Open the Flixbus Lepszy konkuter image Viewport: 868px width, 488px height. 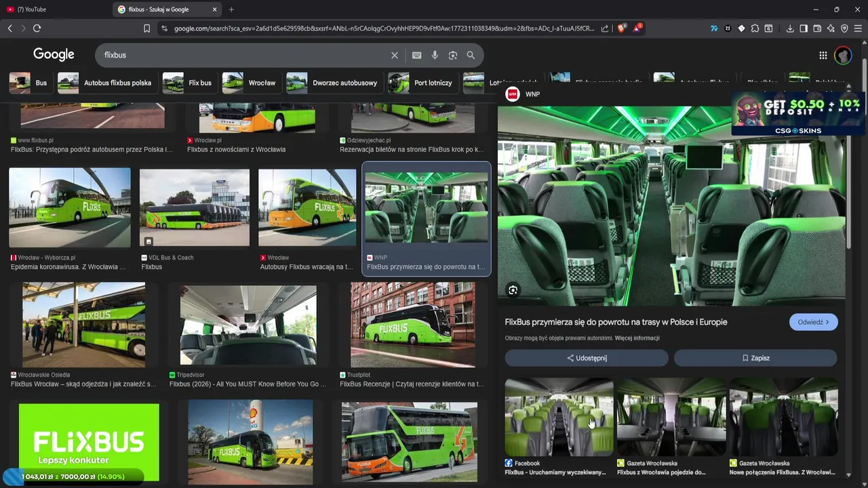(x=89, y=443)
